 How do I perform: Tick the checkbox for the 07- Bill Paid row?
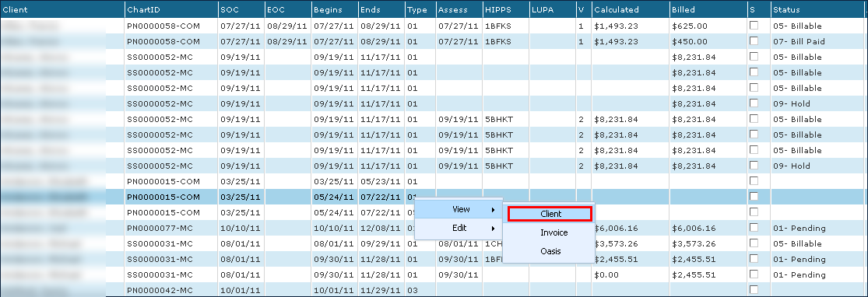coord(754,41)
